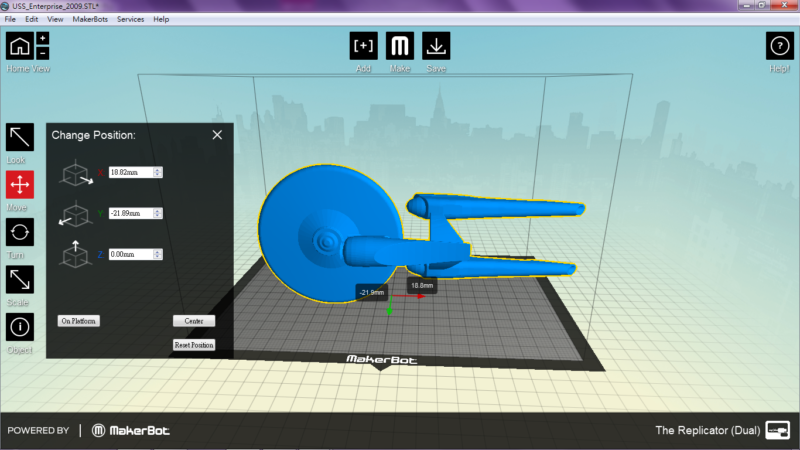Viewport: 800px width, 450px height.
Task: Click The Replicator (Dual) label
Action: [708, 430]
